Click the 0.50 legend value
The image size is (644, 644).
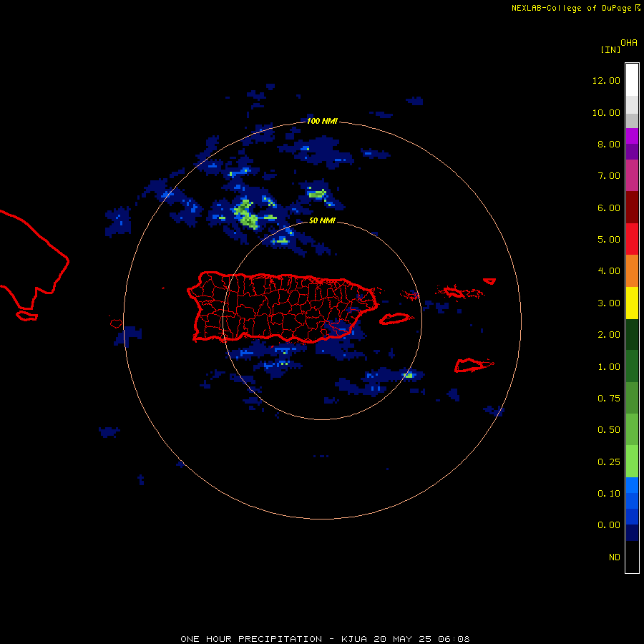609,430
